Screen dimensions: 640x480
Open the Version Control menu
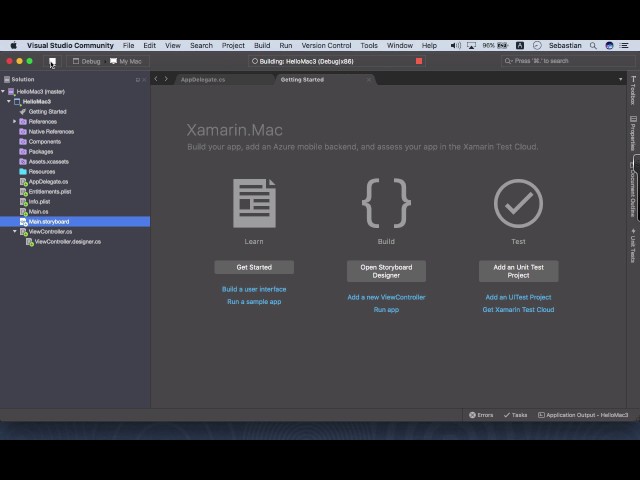tap(326, 45)
